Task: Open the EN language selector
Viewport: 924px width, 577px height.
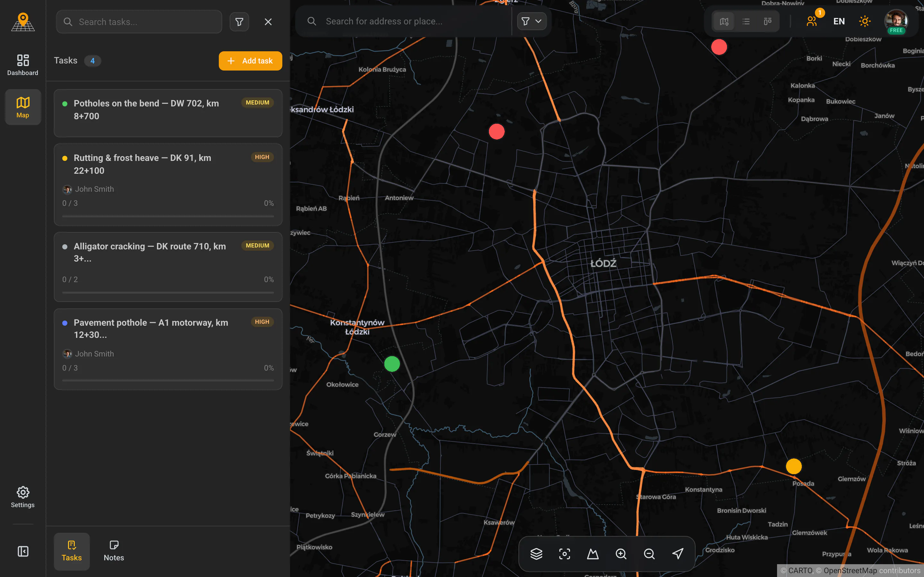Action: tap(839, 21)
